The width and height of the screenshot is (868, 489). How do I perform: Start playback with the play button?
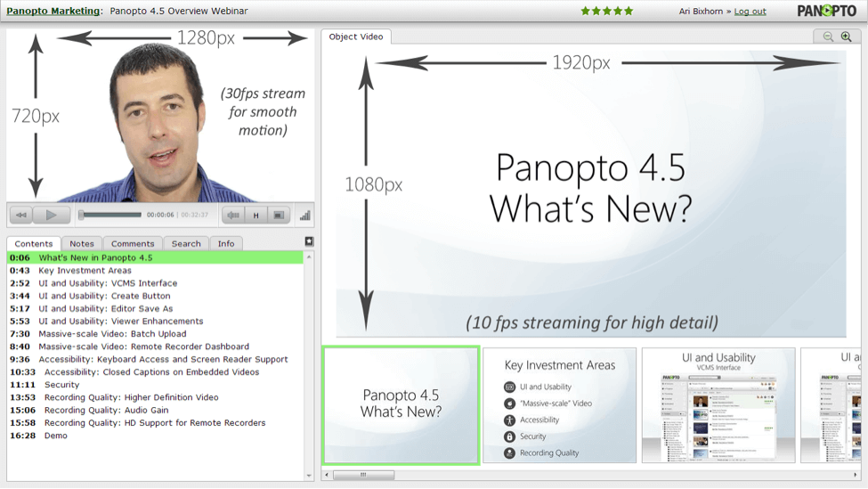coord(51,215)
